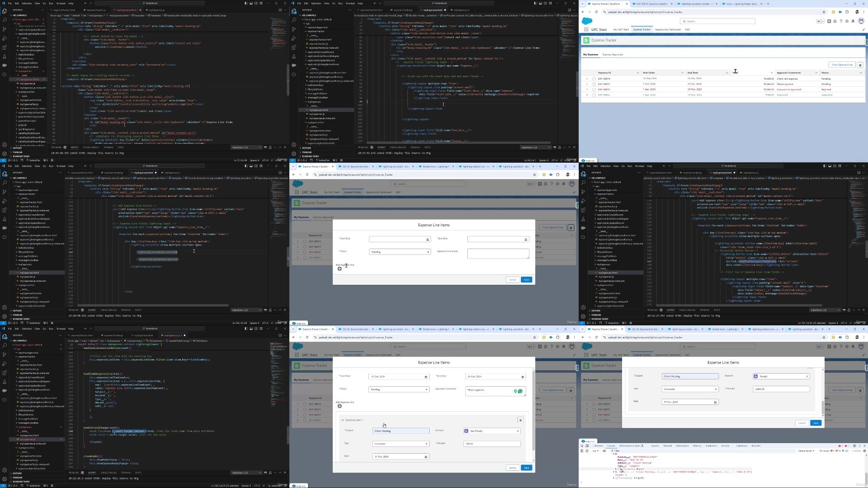The image size is (868, 488).
Task: Select radio for Client visit expense row
Action: point(594,79)
